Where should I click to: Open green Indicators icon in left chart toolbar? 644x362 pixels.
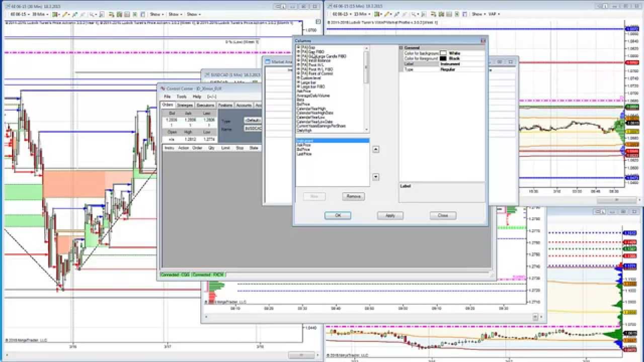pyautogui.click(x=119, y=14)
